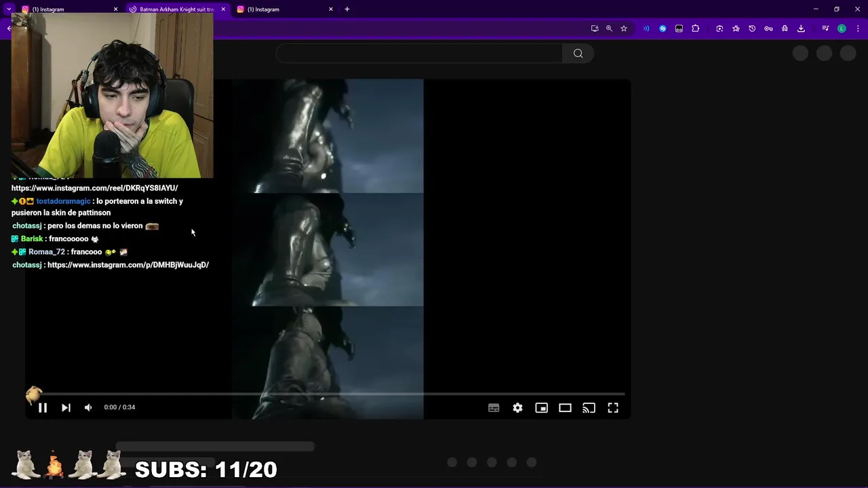Image resolution: width=868 pixels, height=488 pixels.
Task: Click the 'francooooo' message from Barisk
Action: tap(68, 239)
